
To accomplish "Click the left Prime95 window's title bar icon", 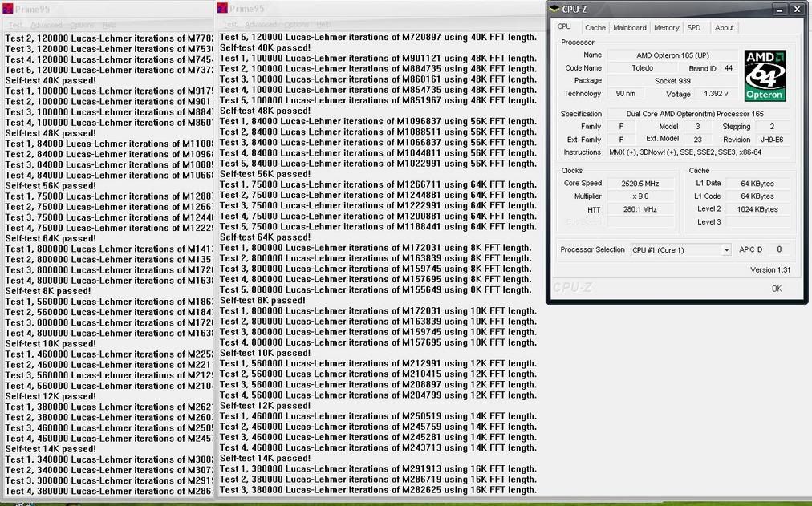I will point(8,9).
